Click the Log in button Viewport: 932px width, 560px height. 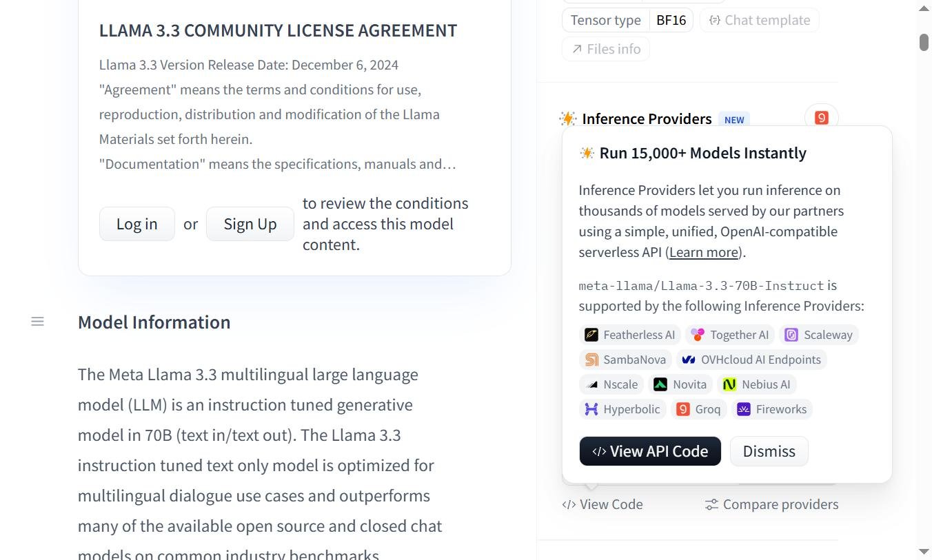136,224
